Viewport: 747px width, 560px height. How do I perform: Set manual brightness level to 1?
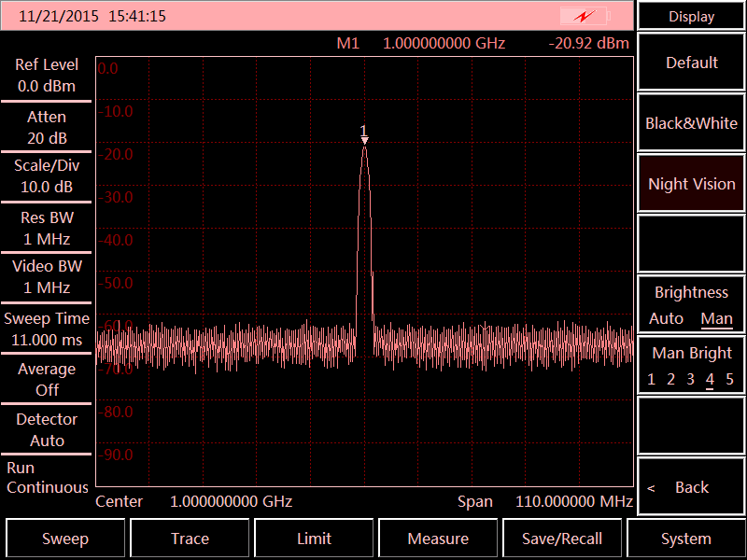coord(652,379)
